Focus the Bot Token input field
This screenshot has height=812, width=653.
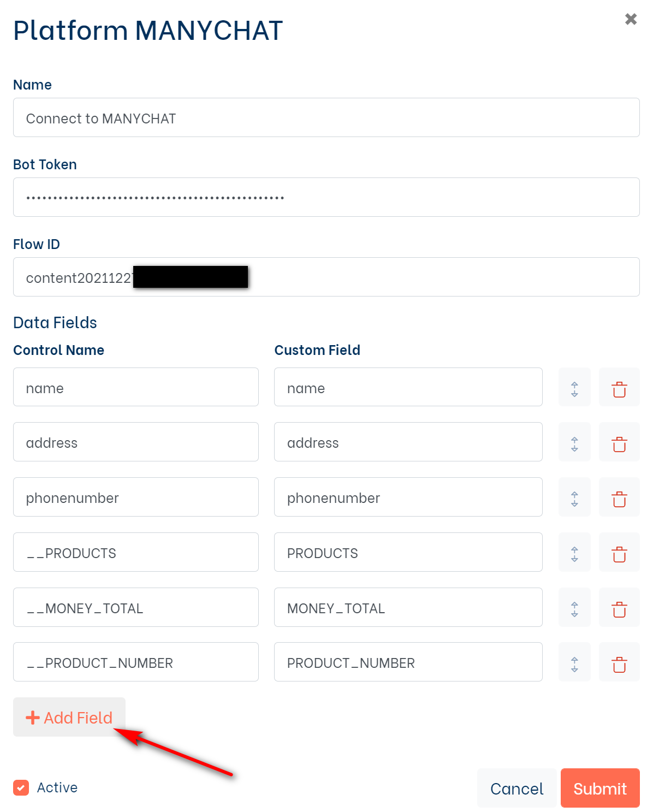[x=326, y=197]
